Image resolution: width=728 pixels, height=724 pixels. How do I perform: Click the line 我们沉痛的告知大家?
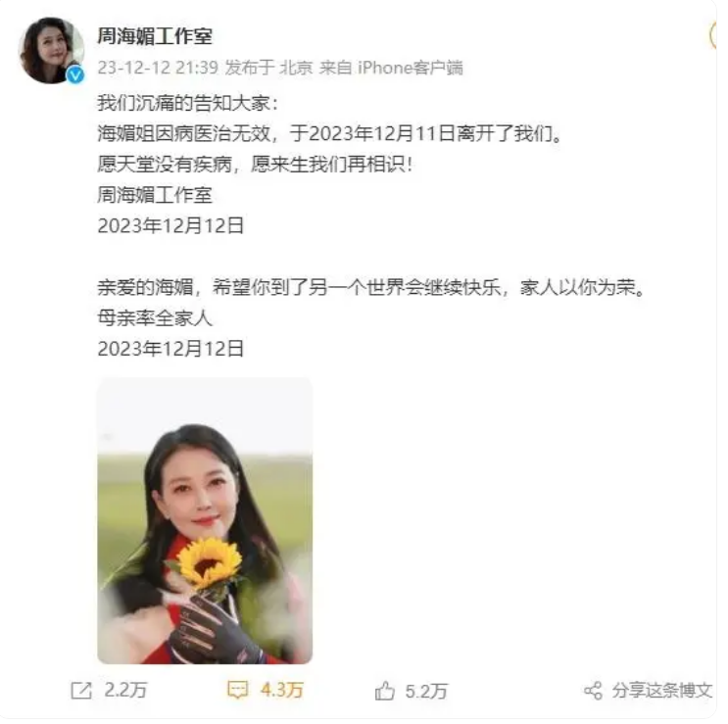(x=187, y=103)
